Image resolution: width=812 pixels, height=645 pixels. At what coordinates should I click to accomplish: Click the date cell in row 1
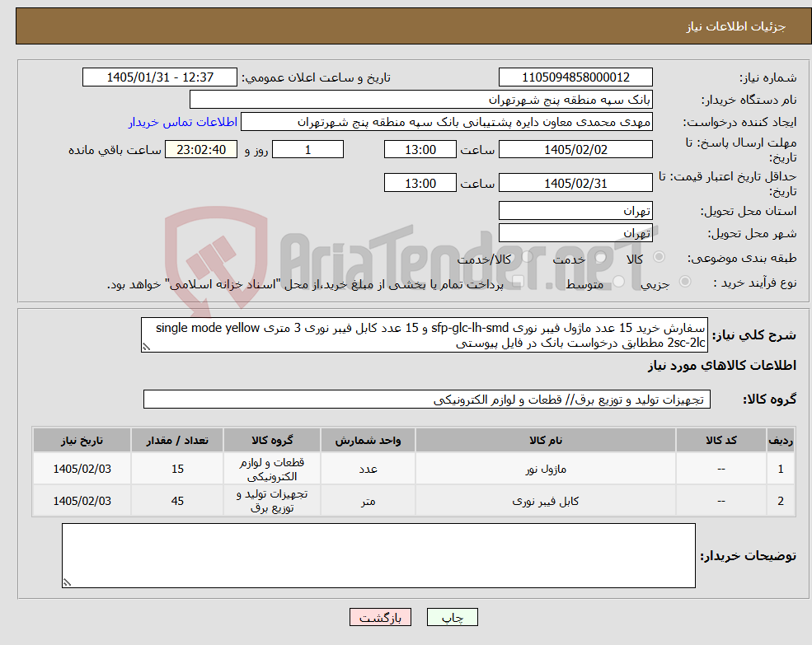tap(82, 469)
